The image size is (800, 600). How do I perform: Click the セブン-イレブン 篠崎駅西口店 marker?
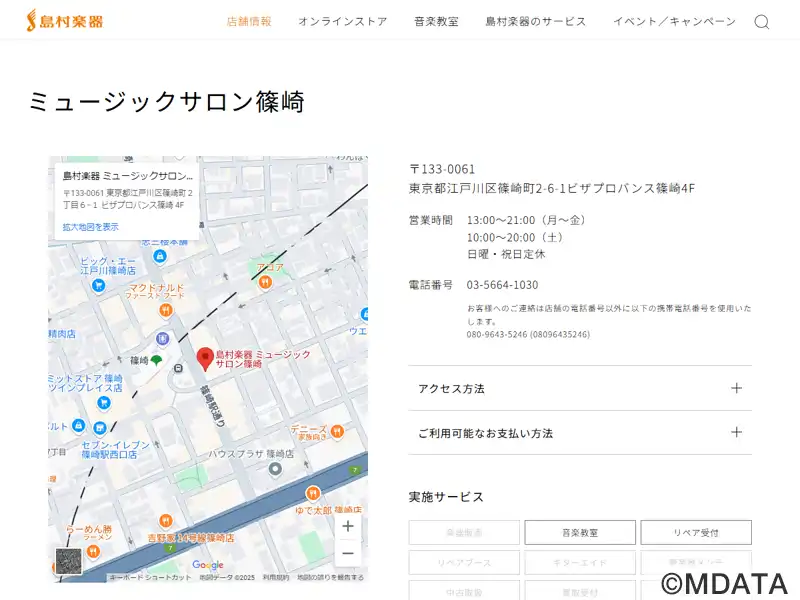(99, 428)
